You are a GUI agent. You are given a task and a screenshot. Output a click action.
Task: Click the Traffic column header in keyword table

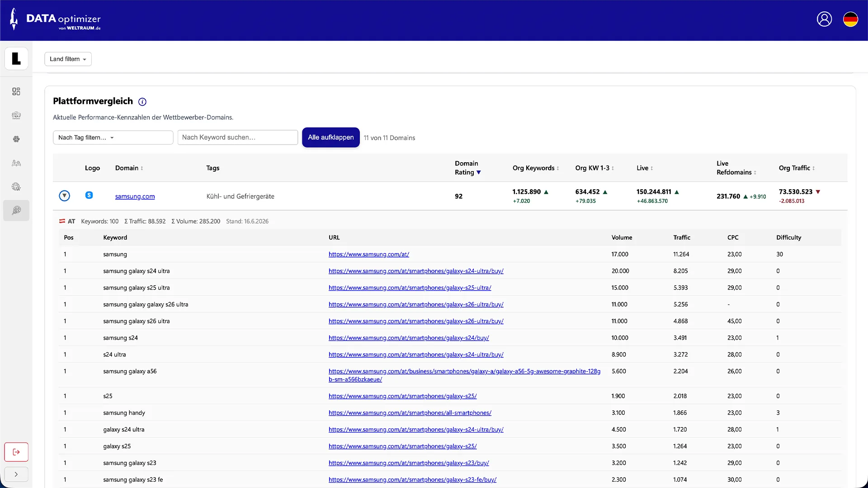[x=682, y=238]
